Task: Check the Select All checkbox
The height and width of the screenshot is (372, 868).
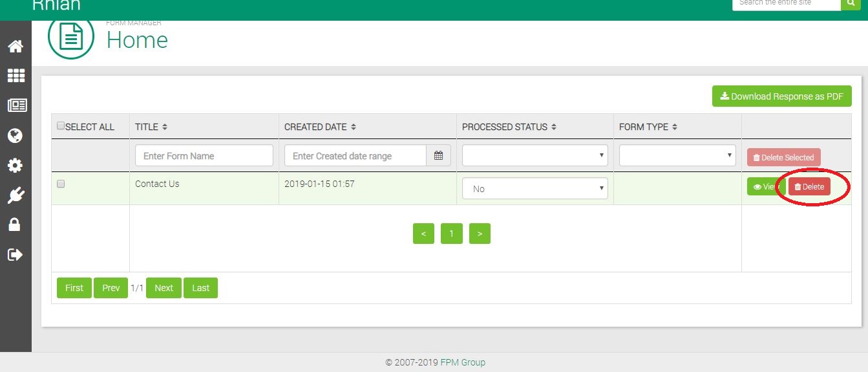Action: click(x=61, y=126)
